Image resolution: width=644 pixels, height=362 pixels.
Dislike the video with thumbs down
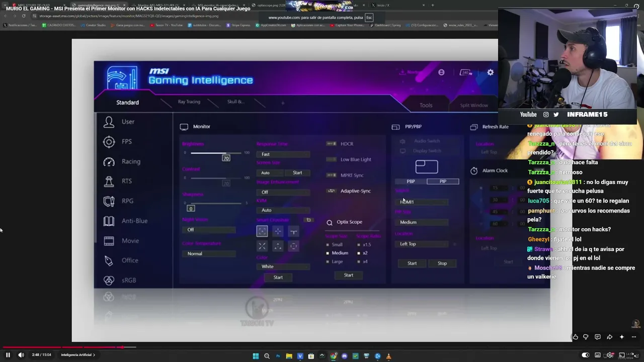(586, 337)
